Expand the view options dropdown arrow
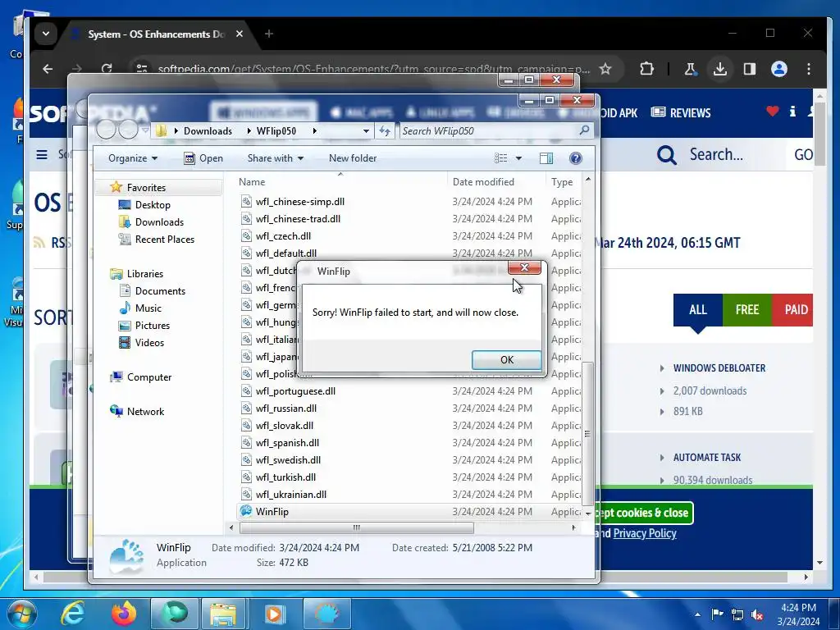840x630 pixels. pyautogui.click(x=518, y=158)
